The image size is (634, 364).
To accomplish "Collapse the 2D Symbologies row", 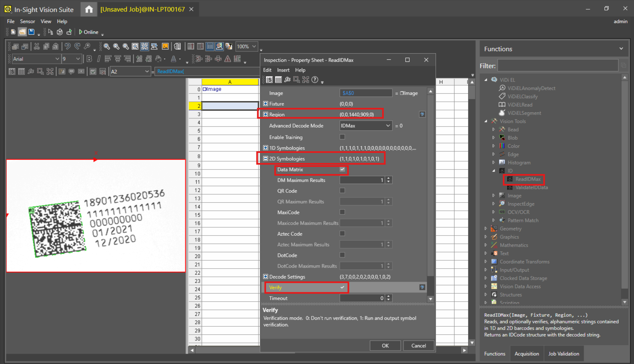I will 265,159.
